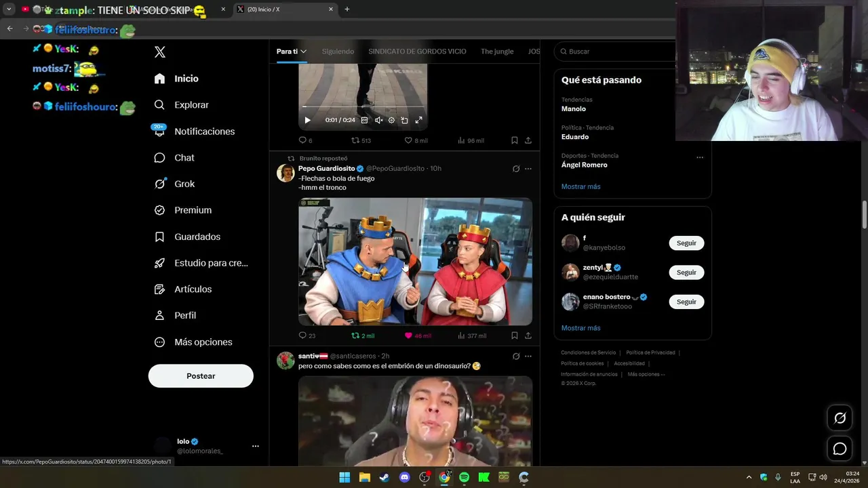Repost the post with 513 reposts
Viewport: 868px width, 488px height.
point(361,140)
